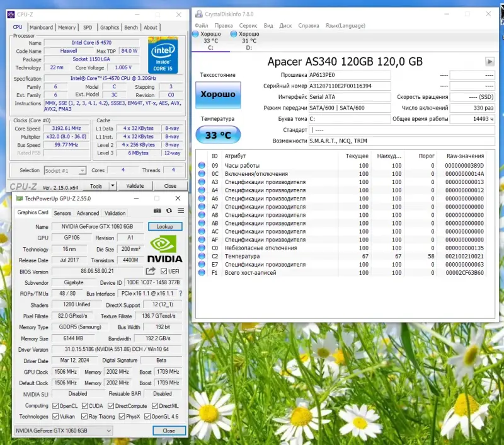Image resolution: width=504 pixels, height=445 pixels.
Task: Open Advanced tab in GPU-Z
Action: pyautogui.click(x=88, y=213)
